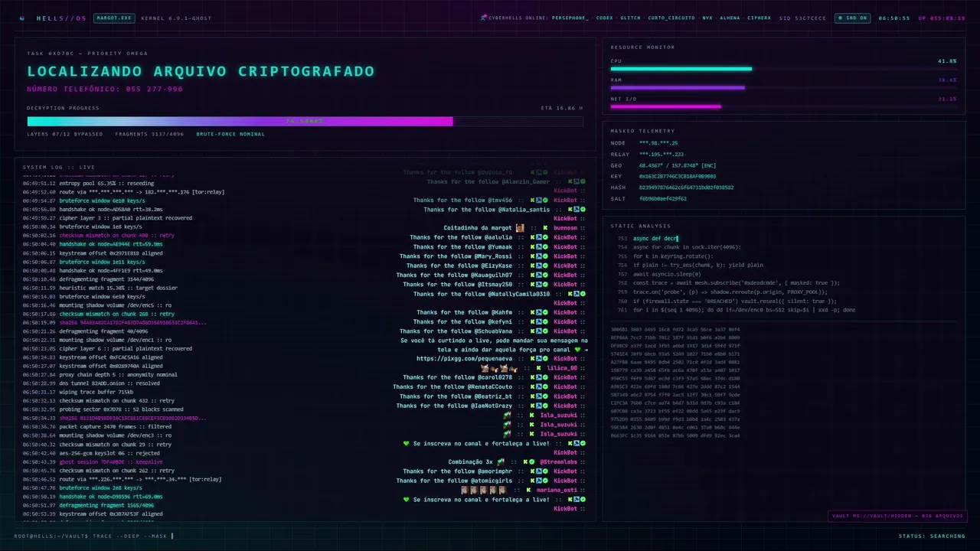Select user CIPHERX in online list
Image resolution: width=980 pixels, height=551 pixels.
[x=759, y=18]
